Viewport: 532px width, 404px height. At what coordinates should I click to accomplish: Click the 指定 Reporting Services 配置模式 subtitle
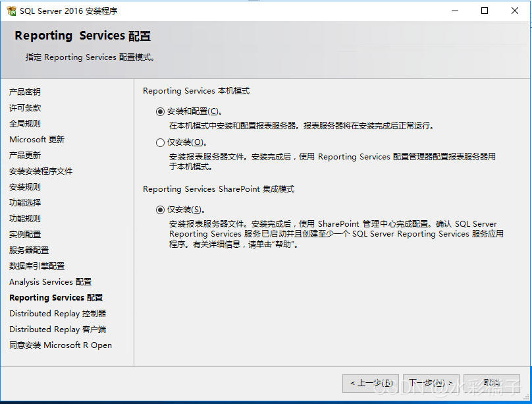coord(90,57)
